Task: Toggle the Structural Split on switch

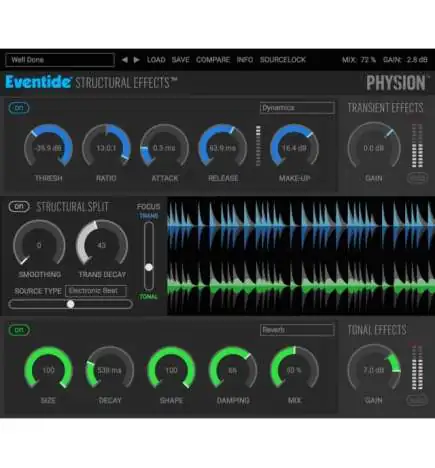Action: tap(19, 206)
